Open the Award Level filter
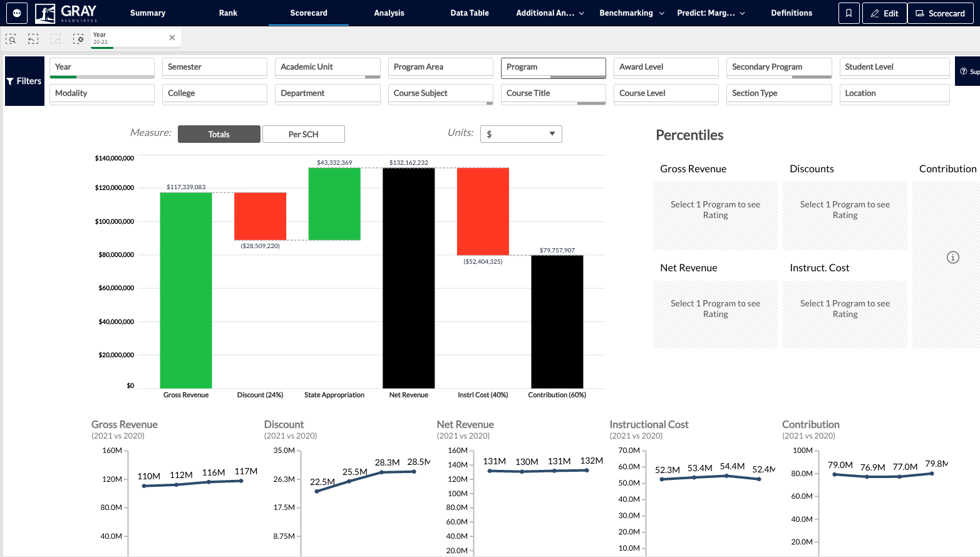Viewport: 980px width, 557px height. (666, 68)
